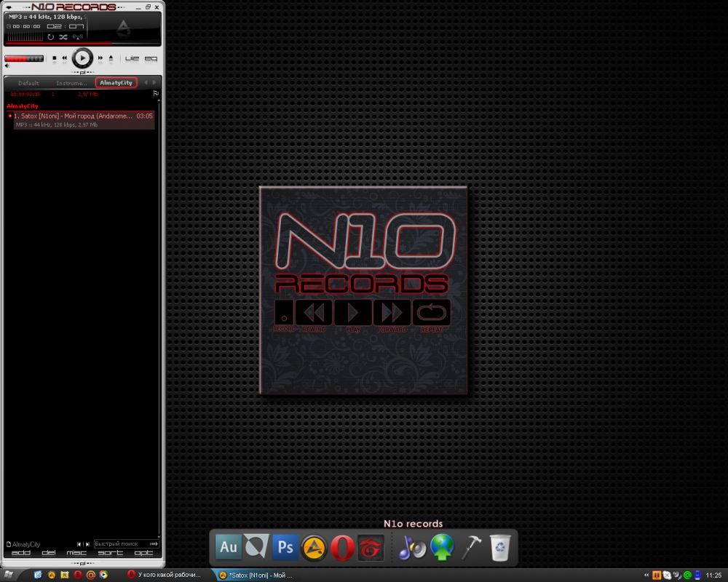Launch Photoshop from the dock
The height and width of the screenshot is (582, 728).
(285, 547)
